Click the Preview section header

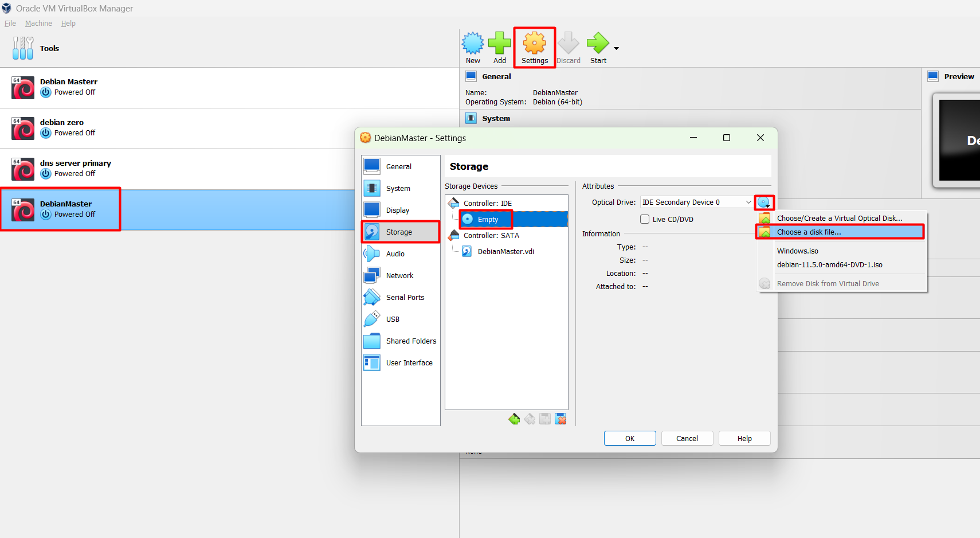(x=959, y=76)
